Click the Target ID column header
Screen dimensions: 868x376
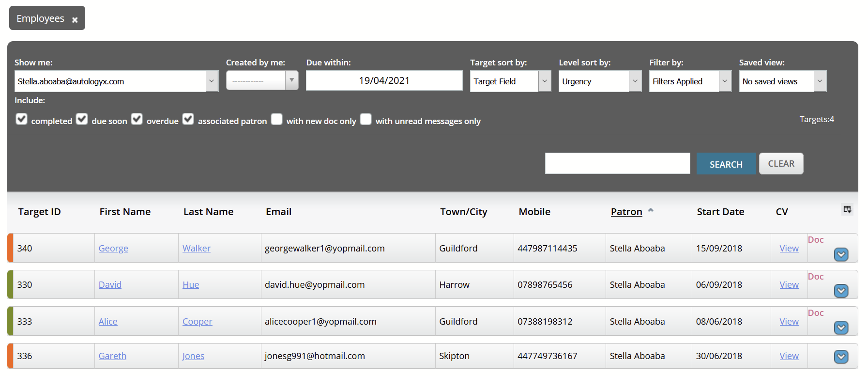[x=40, y=212]
